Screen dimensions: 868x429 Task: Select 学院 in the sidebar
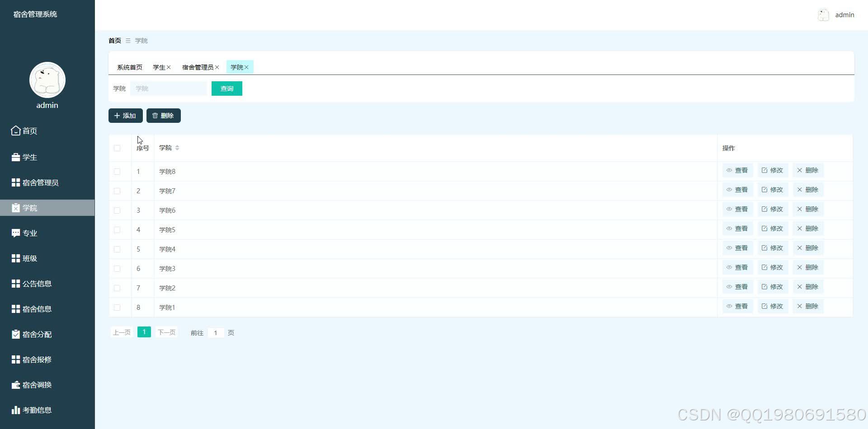pos(47,208)
